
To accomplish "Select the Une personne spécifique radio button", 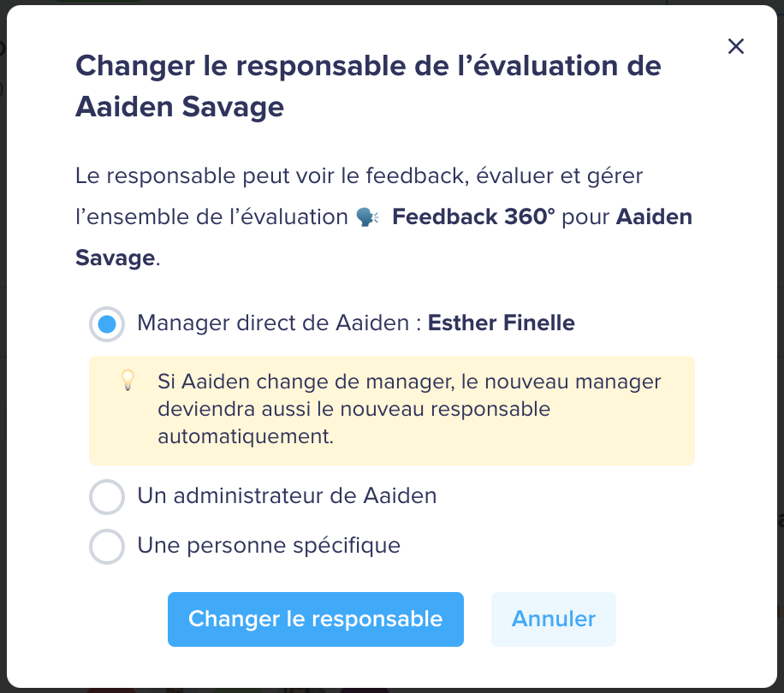I will [x=107, y=546].
